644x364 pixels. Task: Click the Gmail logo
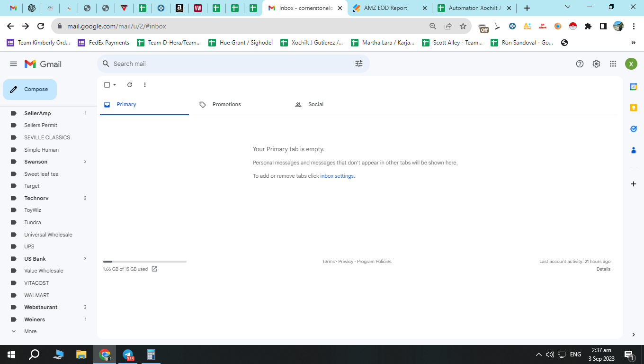coord(43,64)
